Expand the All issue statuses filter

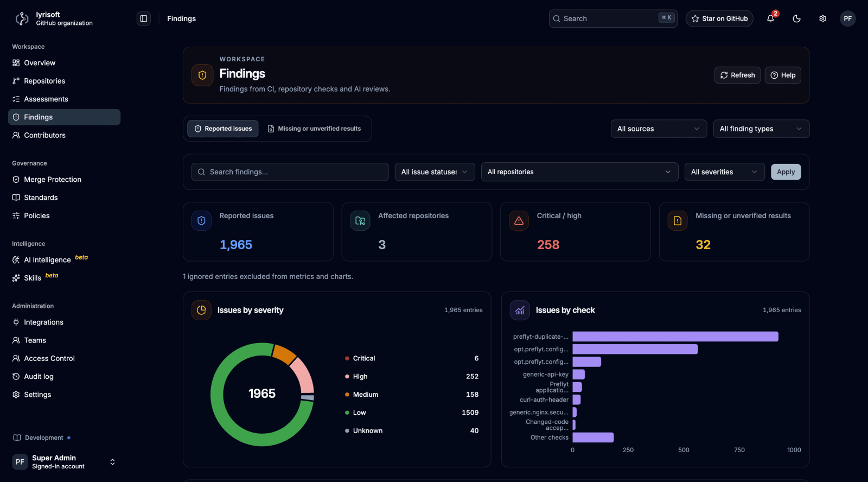(x=435, y=172)
